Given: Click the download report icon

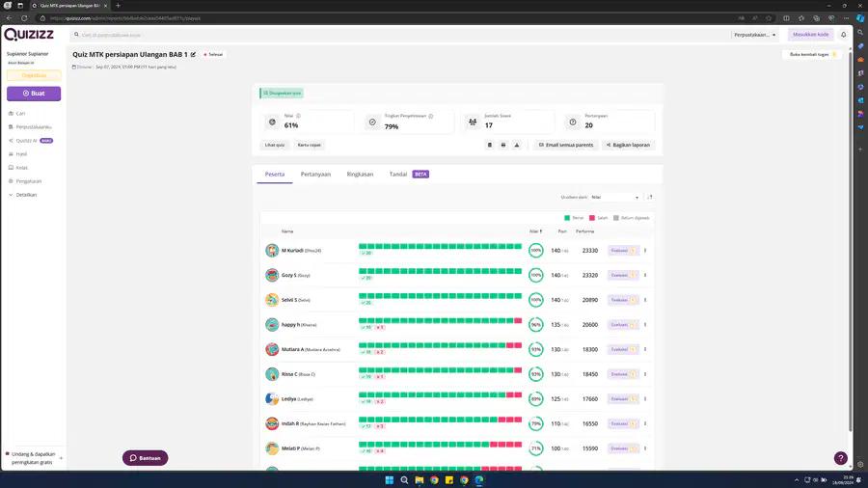Looking at the screenshot, I should click(517, 145).
